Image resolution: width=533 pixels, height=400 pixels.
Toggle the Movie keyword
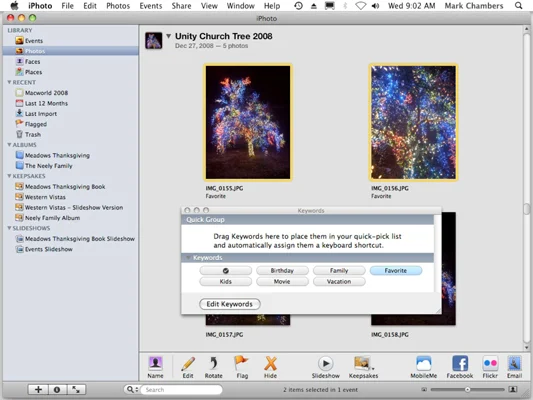[x=282, y=282]
